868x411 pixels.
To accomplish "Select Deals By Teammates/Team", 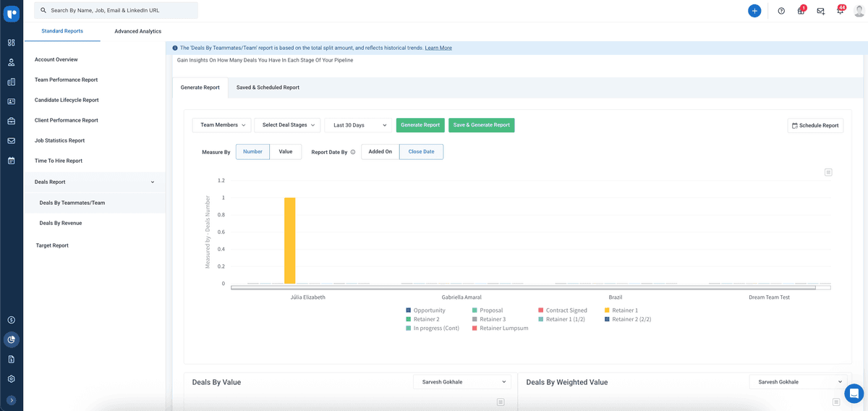I will click(x=72, y=203).
